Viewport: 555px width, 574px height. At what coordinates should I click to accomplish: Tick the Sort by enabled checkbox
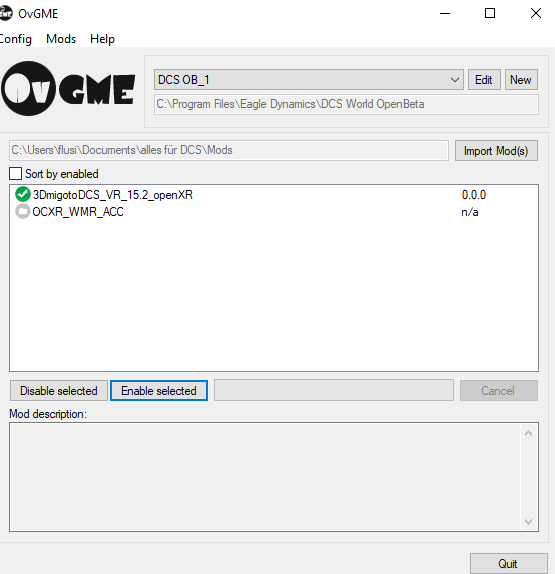(15, 174)
